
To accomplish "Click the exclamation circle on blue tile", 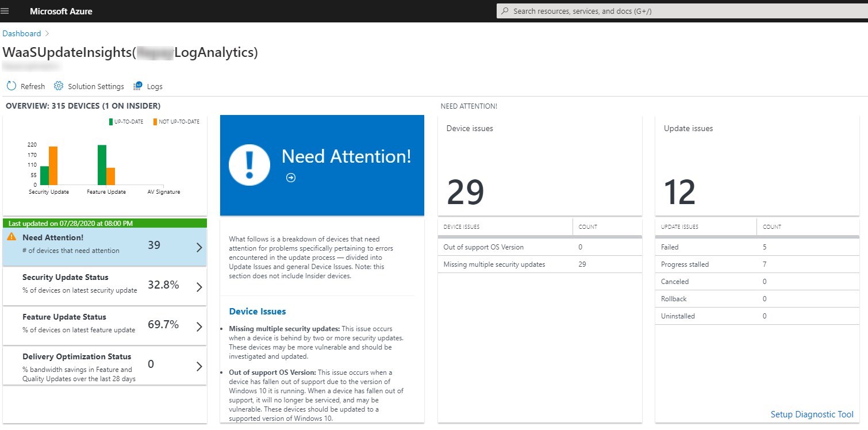I will 249,164.
